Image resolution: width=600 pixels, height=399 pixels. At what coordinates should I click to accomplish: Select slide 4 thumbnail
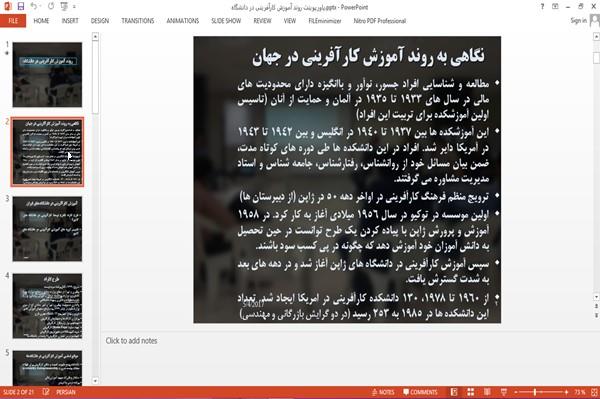[47, 306]
